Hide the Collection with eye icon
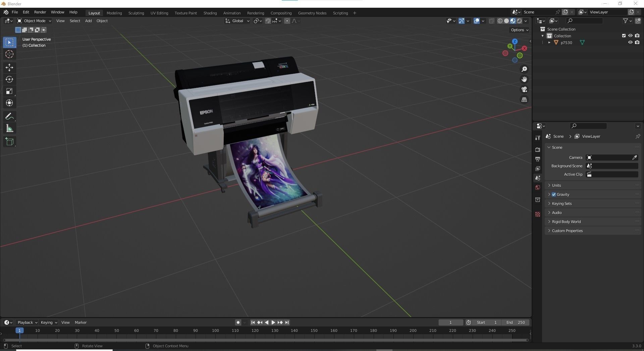Screen dimensions: 644x351 pyautogui.click(x=630, y=36)
